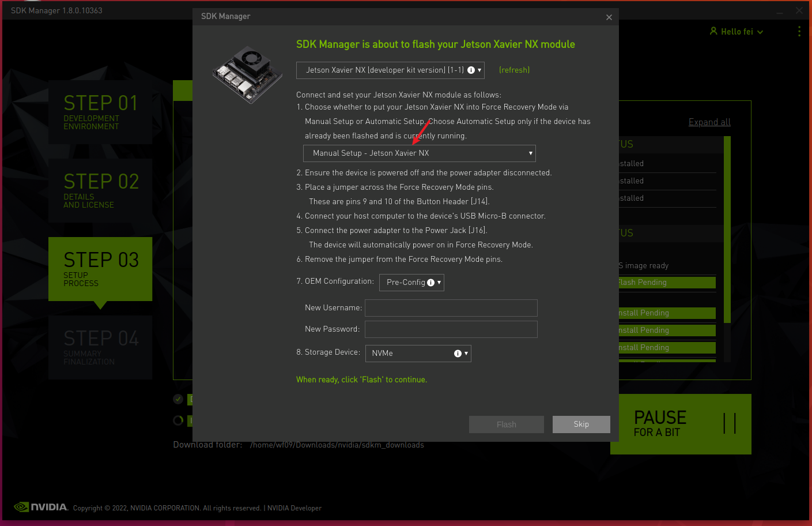
Task: Click the pause bars icon
Action: 730,423
